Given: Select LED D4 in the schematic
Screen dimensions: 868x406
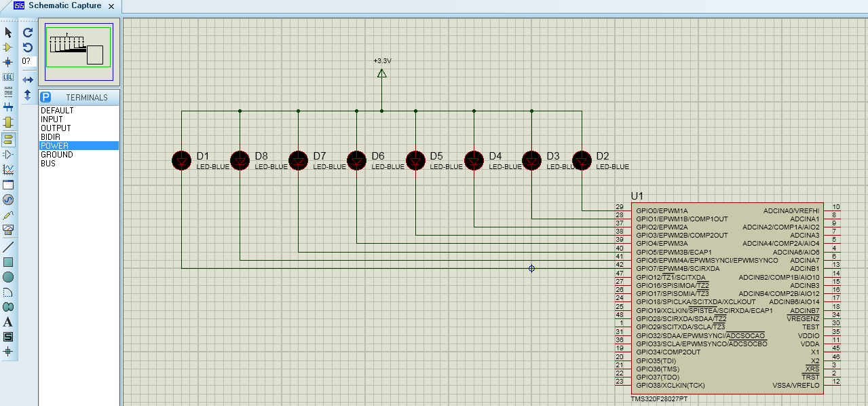Looking at the screenshot, I should (x=474, y=160).
